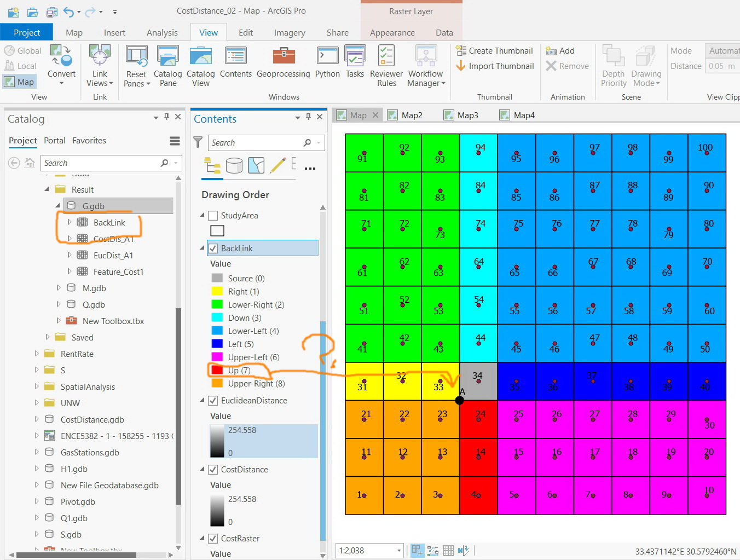Image resolution: width=740 pixels, height=560 pixels.
Task: Select the BackLink raster in the Catalog tree
Action: pyautogui.click(x=109, y=222)
